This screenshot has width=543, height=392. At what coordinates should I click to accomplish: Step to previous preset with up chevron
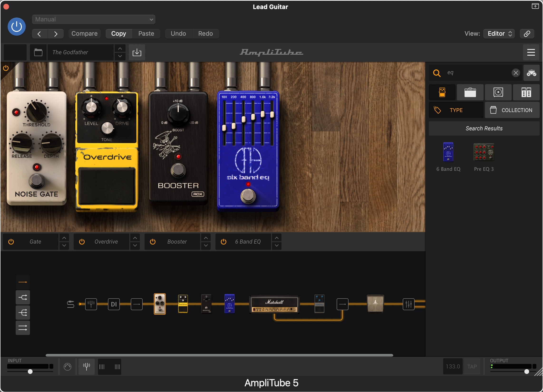[x=120, y=49]
